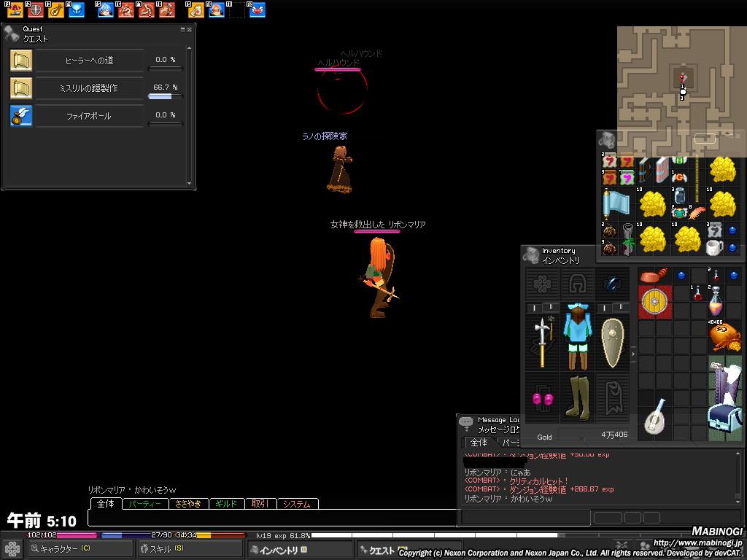Viewport: 747px width, 560px height.
Task: Switch chat to the パーティー tab
Action: [145, 504]
